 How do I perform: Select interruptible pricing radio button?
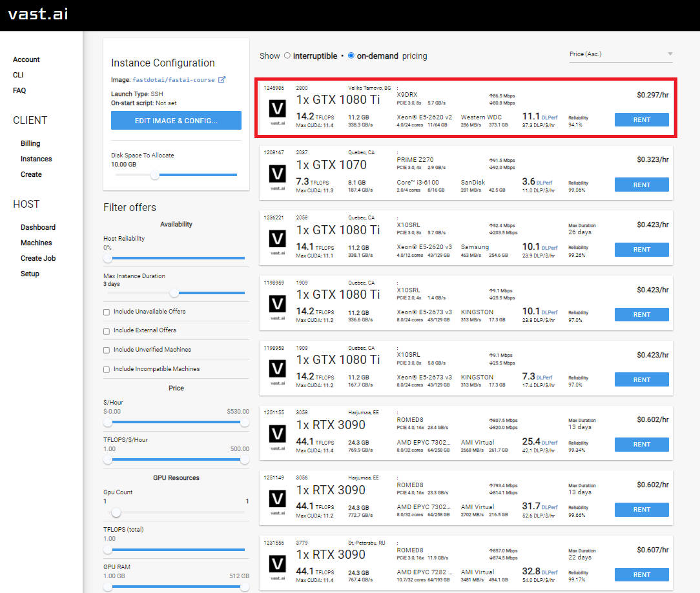coord(287,55)
